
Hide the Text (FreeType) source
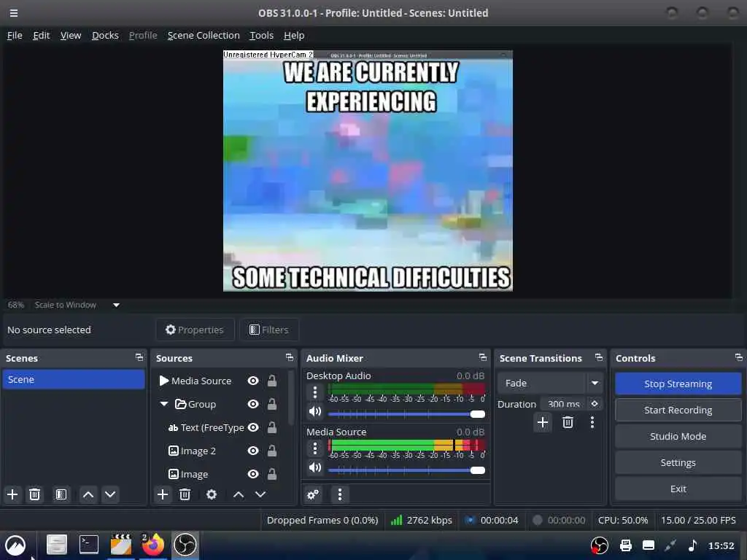pyautogui.click(x=253, y=427)
